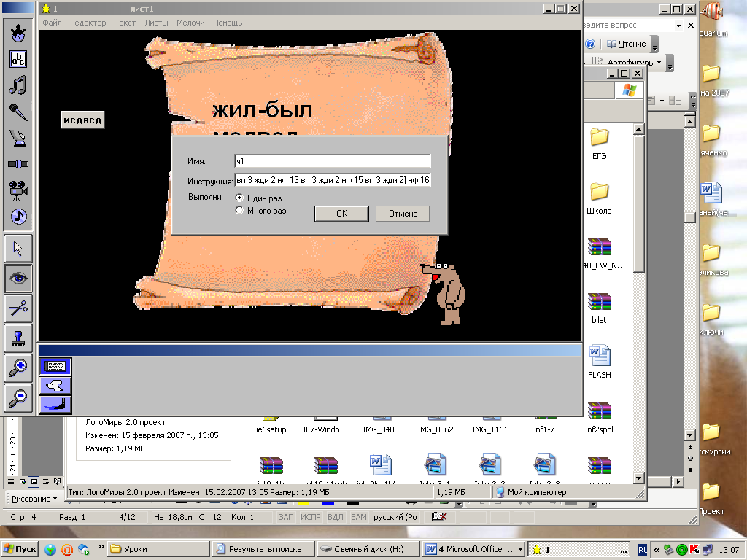
Task: Open the 'Рисование' drawing dropdown menu
Action: coord(34,499)
